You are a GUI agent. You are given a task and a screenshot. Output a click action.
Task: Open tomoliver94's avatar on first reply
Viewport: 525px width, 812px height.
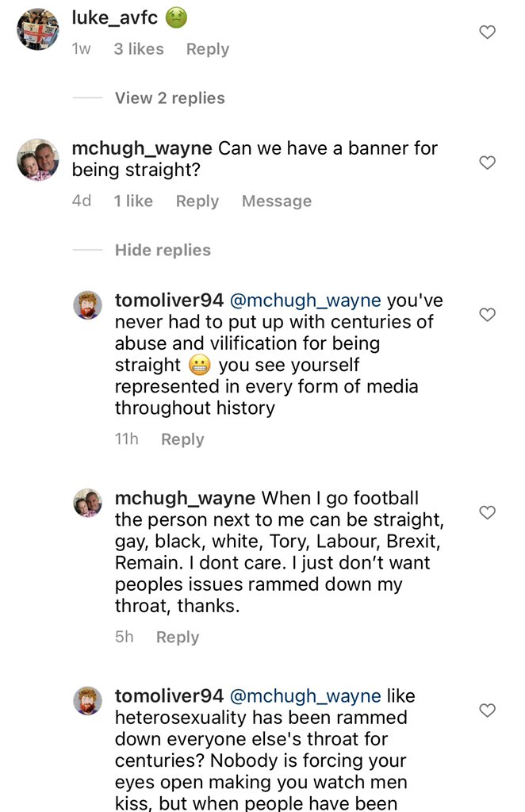tap(87, 304)
